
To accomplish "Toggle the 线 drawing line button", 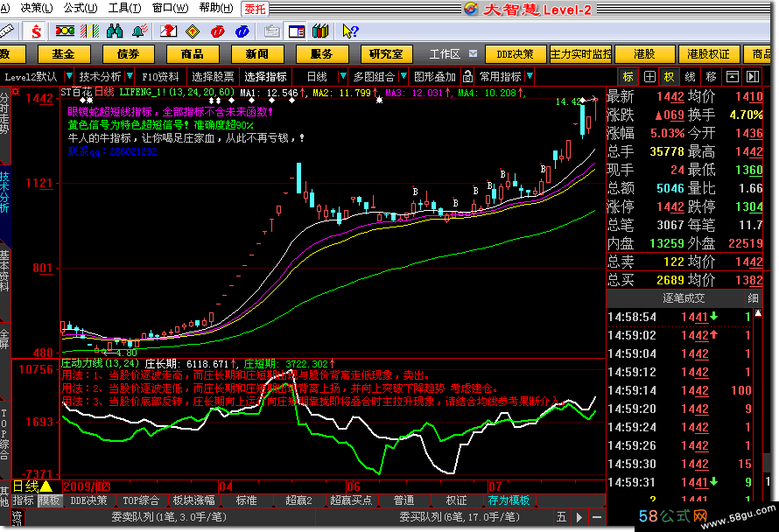I will [x=690, y=76].
